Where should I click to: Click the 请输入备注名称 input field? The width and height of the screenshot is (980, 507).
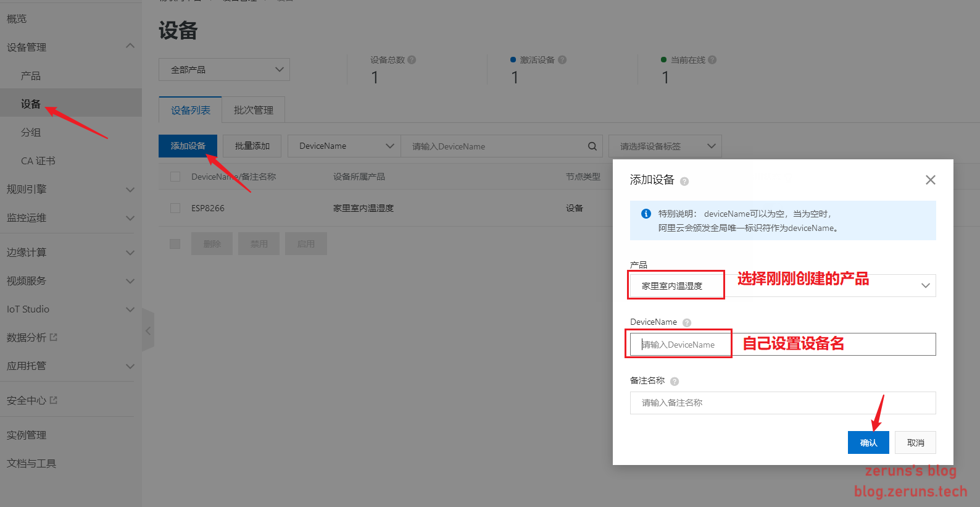click(x=783, y=403)
